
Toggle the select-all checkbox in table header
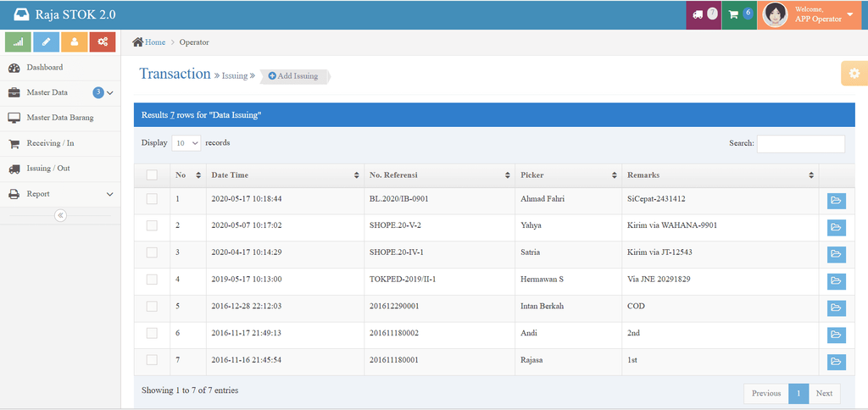(152, 175)
